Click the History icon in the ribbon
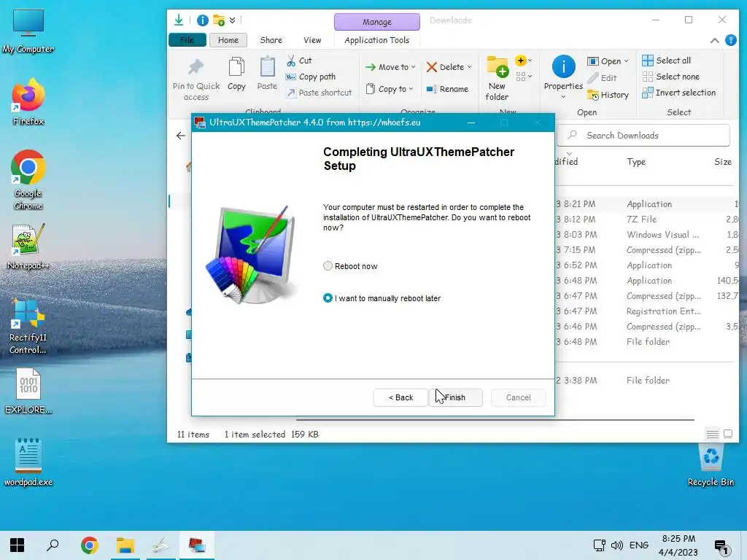The height and width of the screenshot is (560, 747). click(x=593, y=95)
